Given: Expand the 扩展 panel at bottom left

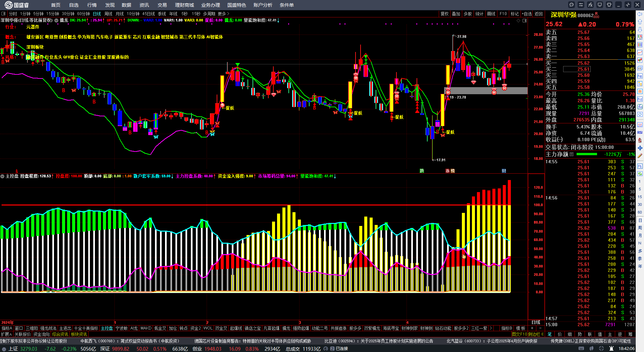Looking at the screenshot, I should coord(6,334).
